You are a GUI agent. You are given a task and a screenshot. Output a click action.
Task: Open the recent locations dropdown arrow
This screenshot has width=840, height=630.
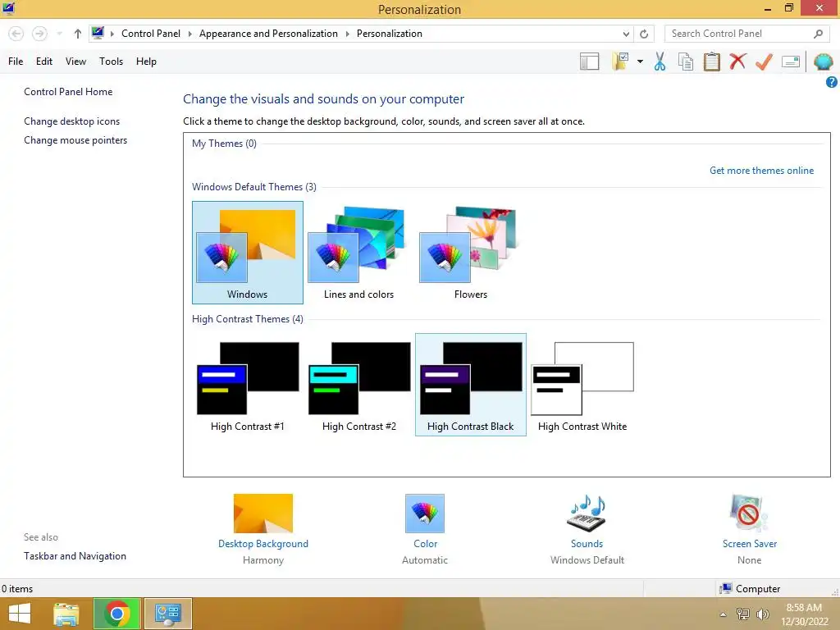[x=59, y=34]
